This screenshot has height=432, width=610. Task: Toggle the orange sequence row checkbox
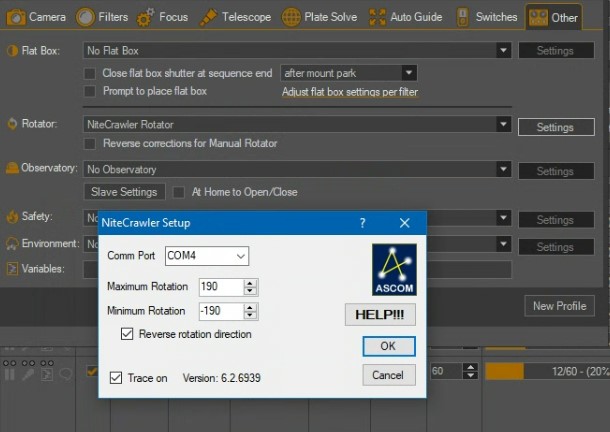click(x=92, y=371)
